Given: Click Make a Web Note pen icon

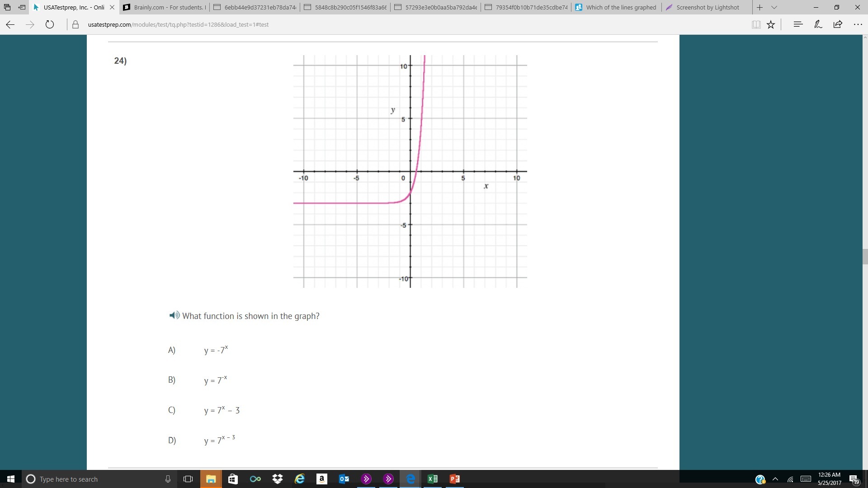Looking at the screenshot, I should tap(818, 24).
